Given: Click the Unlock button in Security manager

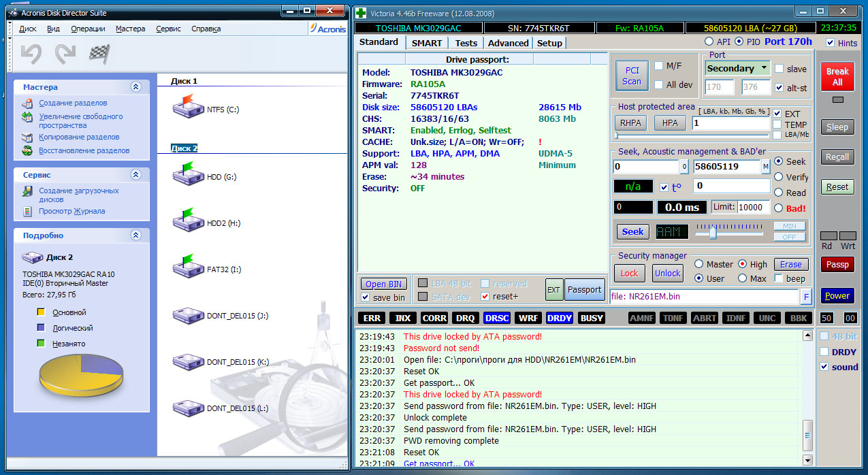Looking at the screenshot, I should (667, 273).
